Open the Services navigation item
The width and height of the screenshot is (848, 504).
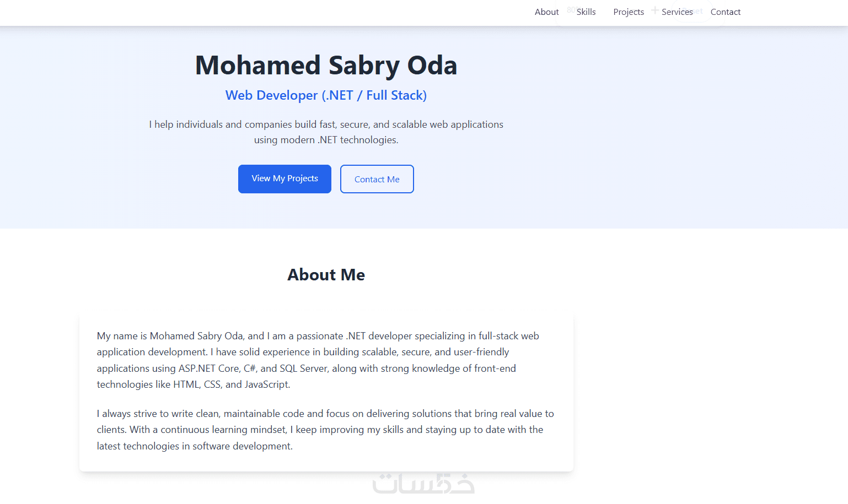coord(677,12)
